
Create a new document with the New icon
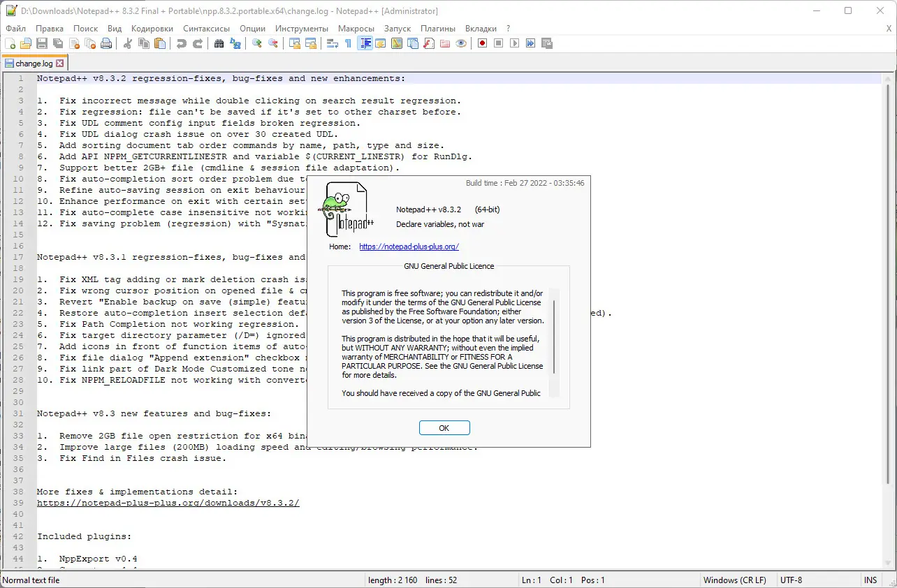pos(10,43)
